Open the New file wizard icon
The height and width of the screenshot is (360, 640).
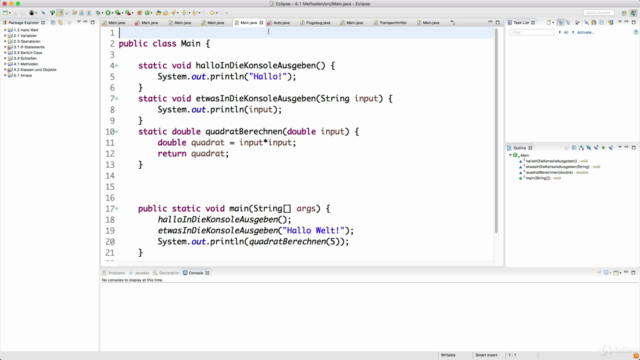point(5,13)
